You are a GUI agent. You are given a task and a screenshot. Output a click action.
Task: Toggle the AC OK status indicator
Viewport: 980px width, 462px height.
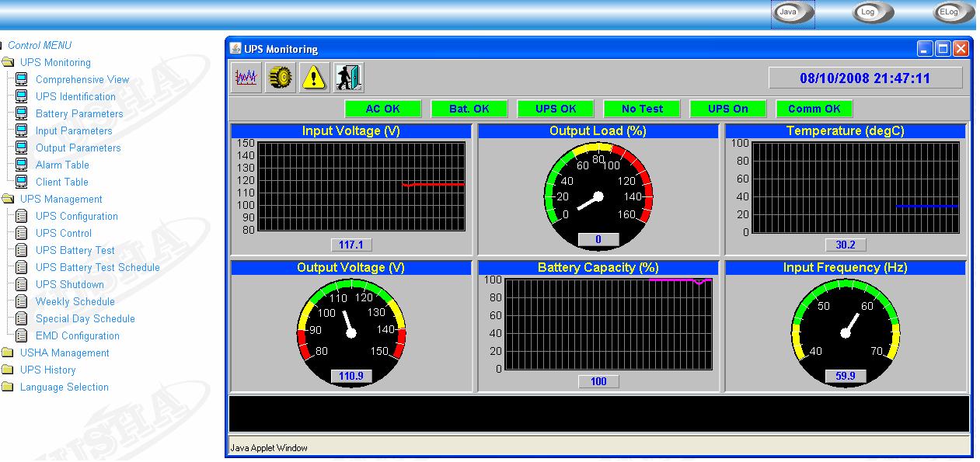click(383, 108)
